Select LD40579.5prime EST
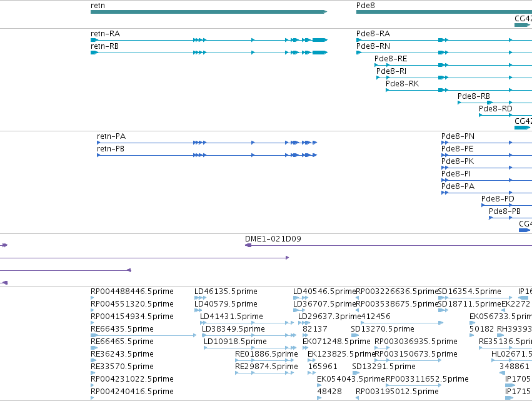 [198, 310]
